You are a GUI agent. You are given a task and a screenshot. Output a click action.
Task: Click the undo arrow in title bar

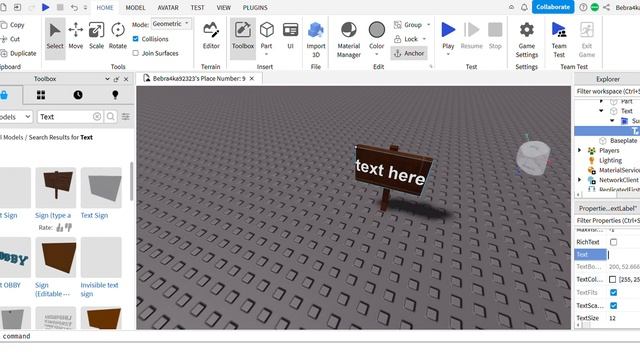click(x=74, y=7)
